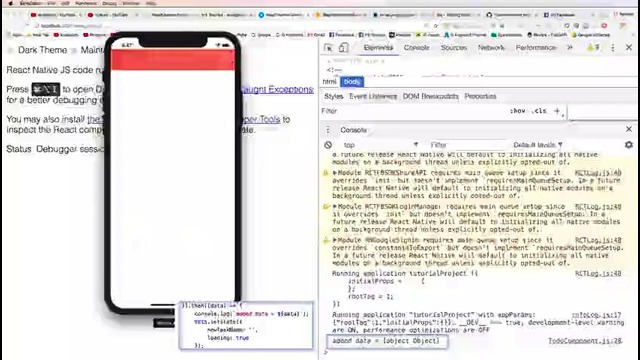
Task: Expand the RNGoogleSignin module warning
Action: 335,240
